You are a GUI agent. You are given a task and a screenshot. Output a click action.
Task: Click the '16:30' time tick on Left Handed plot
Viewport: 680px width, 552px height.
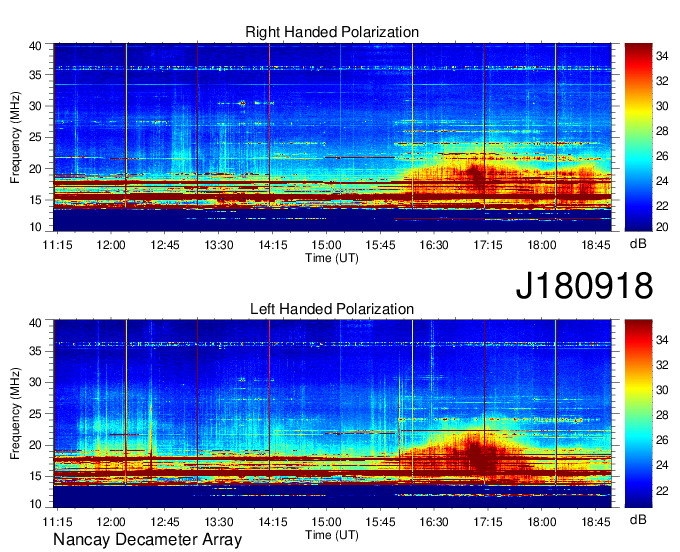coord(434,522)
